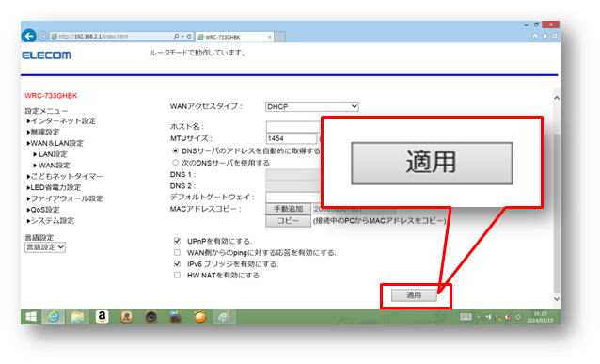Enable WAN-side ping response checkbox
Image resolution: width=600 pixels, height=364 pixels.
177,253
